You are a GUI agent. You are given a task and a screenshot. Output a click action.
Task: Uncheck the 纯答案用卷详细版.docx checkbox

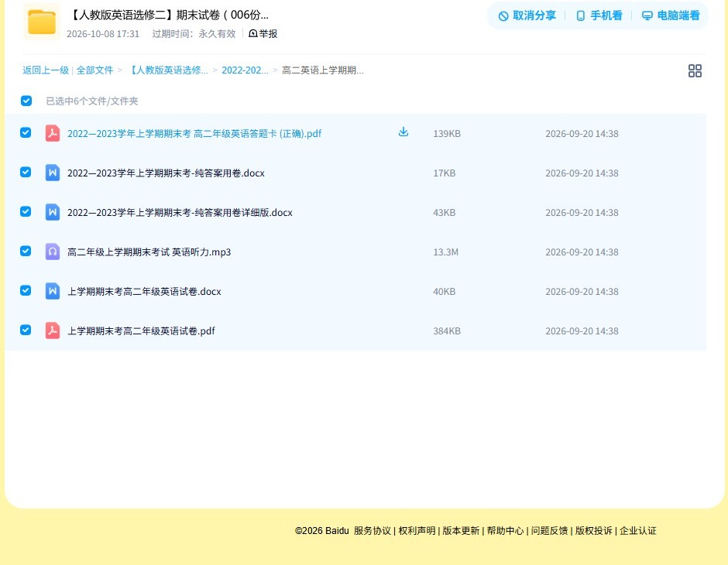(26, 211)
